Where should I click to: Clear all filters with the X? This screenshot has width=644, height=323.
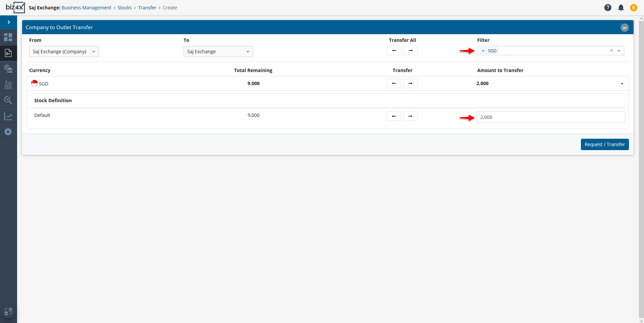click(611, 51)
